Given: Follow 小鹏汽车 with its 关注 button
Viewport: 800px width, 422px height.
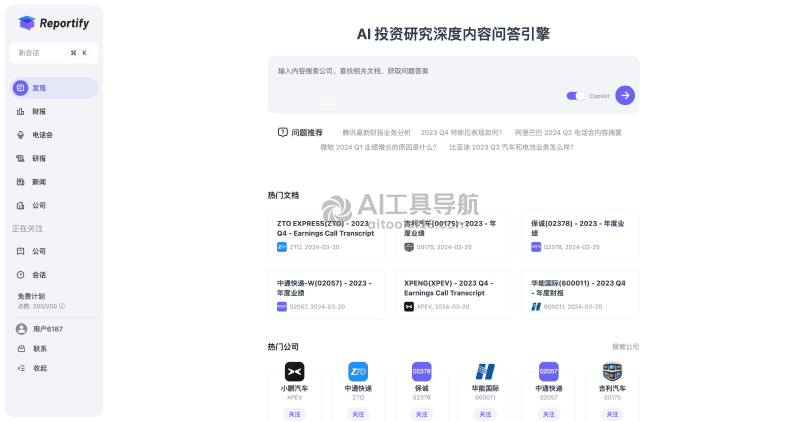Looking at the screenshot, I should 294,414.
